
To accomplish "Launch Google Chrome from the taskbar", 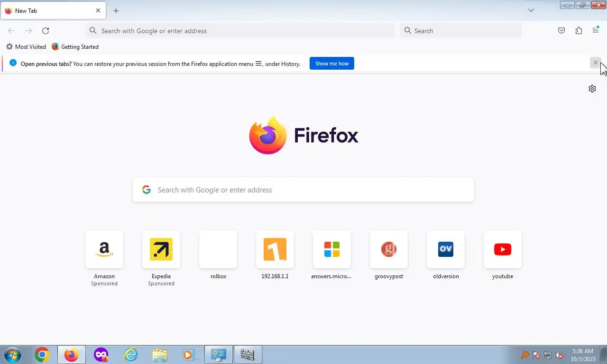I will pos(42,355).
